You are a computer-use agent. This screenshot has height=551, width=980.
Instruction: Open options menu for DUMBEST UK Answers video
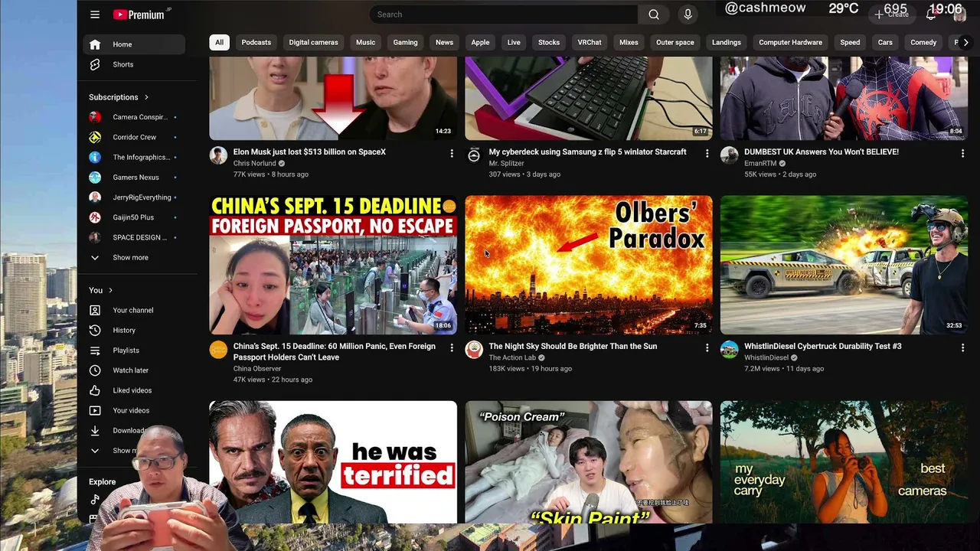pyautogui.click(x=962, y=154)
